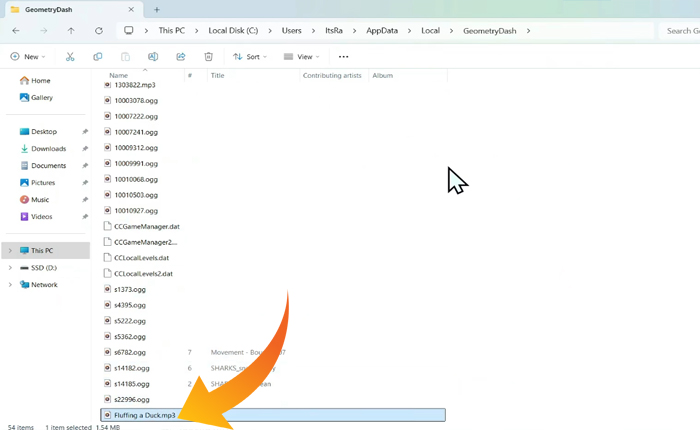Open the See more options menu
Screen dimensions: 700x430
(x=343, y=57)
